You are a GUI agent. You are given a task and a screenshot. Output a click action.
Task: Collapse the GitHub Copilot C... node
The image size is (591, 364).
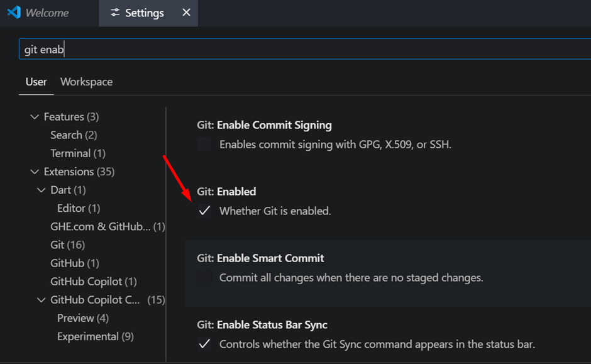click(x=41, y=300)
